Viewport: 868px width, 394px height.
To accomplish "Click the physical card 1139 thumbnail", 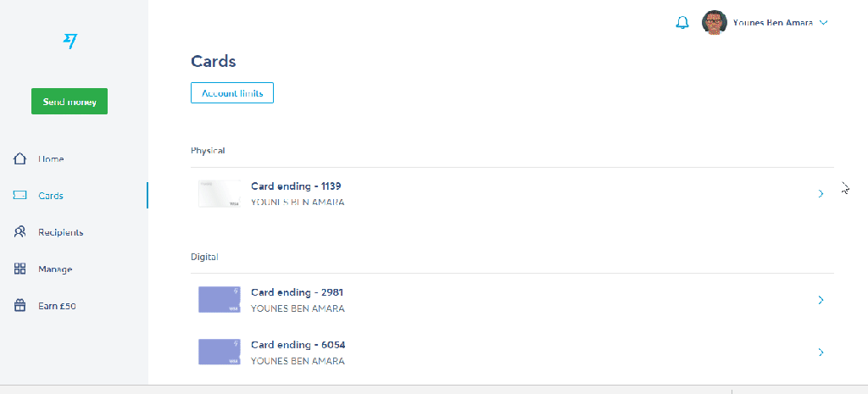I will click(219, 194).
